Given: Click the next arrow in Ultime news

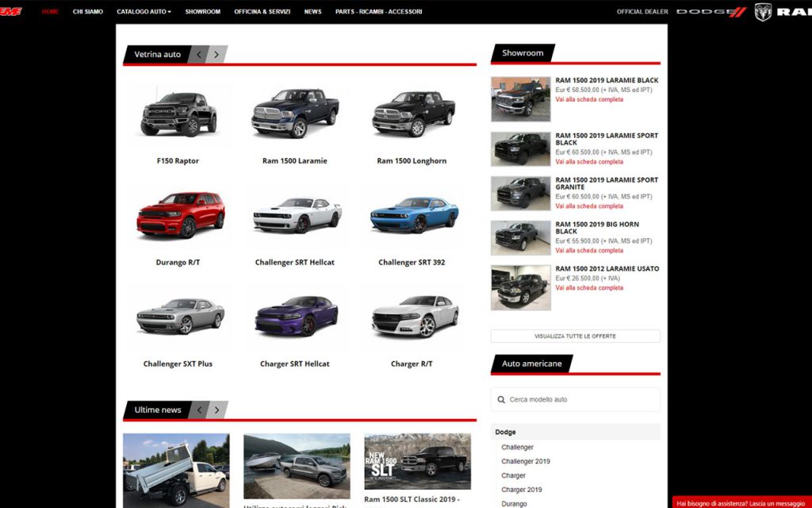Looking at the screenshot, I should pos(217,410).
